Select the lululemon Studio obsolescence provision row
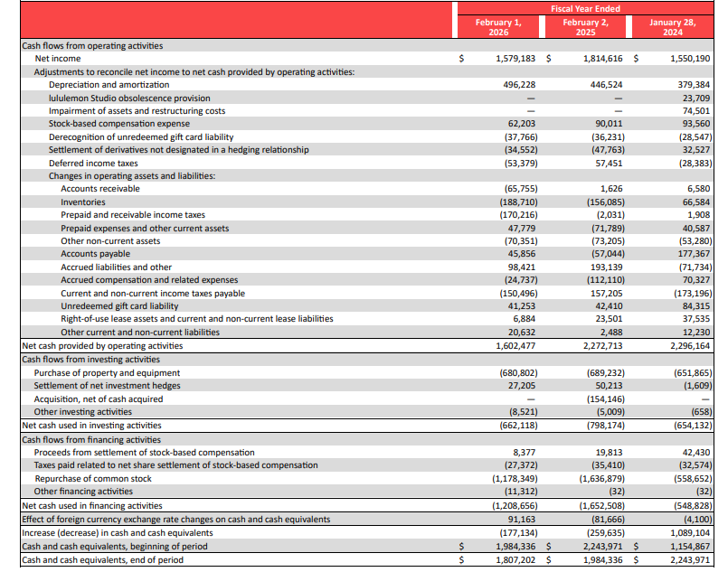Viewport: 728px width, 572px height. pos(129,98)
